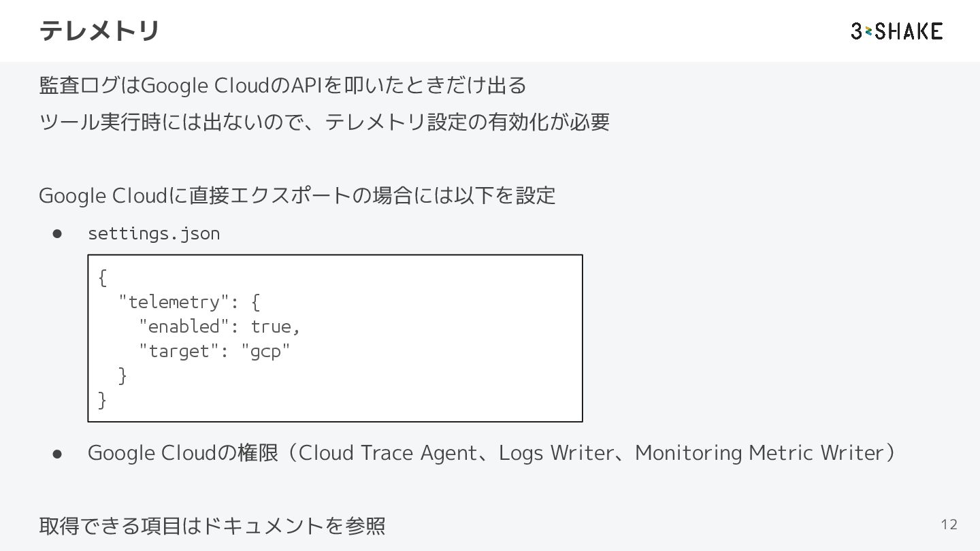Click the "enabled": true line

(x=219, y=327)
